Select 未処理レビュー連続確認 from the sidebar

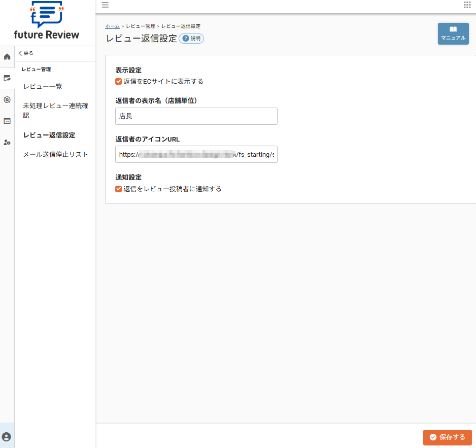(55, 110)
